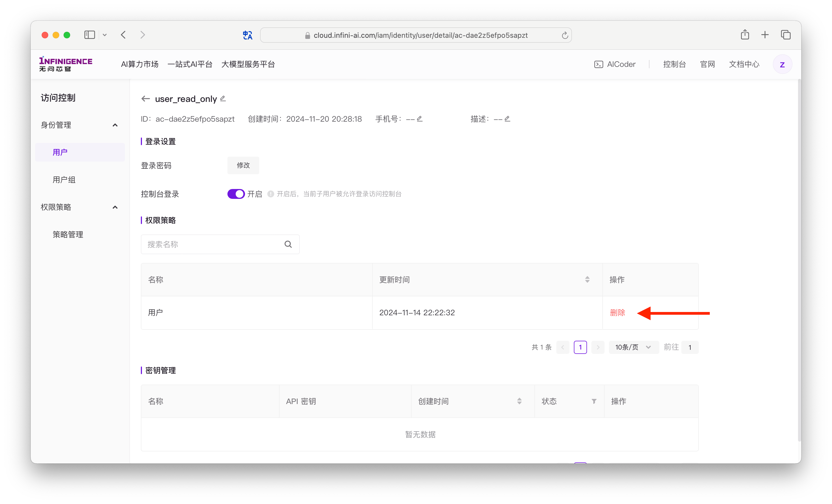Open the 控制台 link
Screen dimensions: 832x504
674,64
